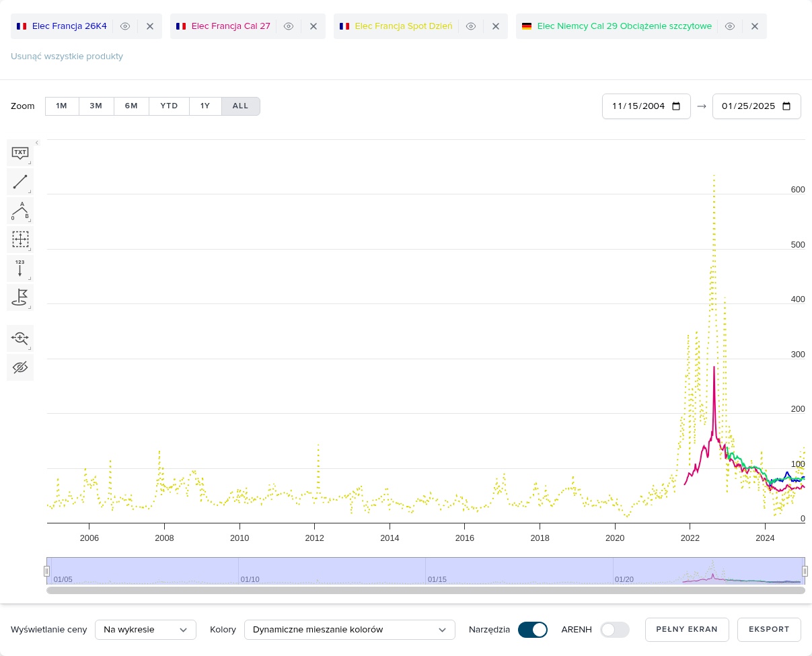Viewport: 812px width, 656px height.
Task: Click the left navigator range handle
Action: pyautogui.click(x=46, y=571)
